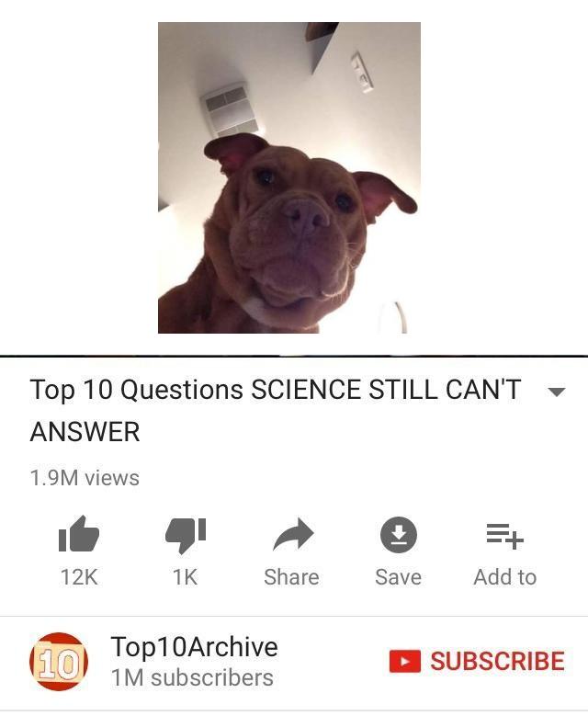Click the 1.9M views text
Screen dimensions: 588x716
(85, 478)
